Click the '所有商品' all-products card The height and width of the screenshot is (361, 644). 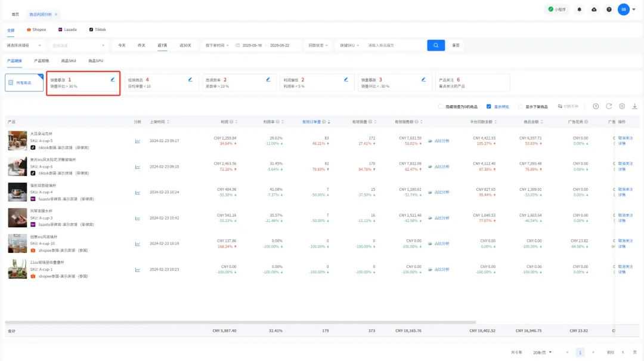click(24, 83)
